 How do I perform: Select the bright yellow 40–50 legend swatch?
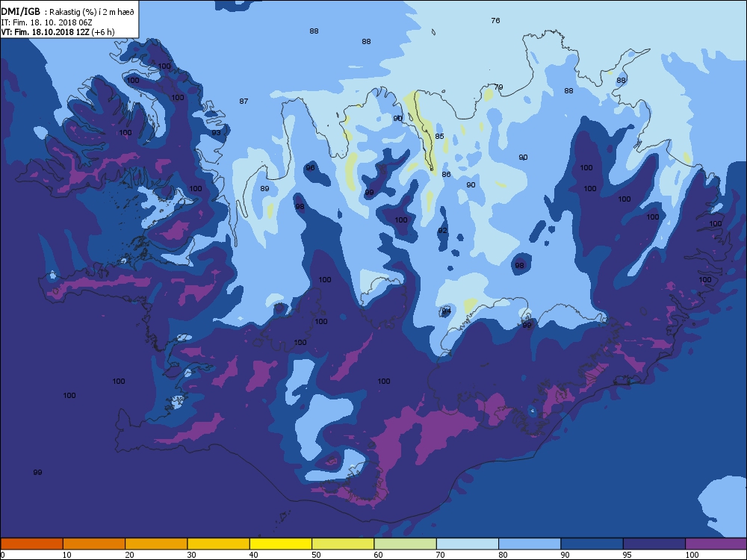click(281, 544)
